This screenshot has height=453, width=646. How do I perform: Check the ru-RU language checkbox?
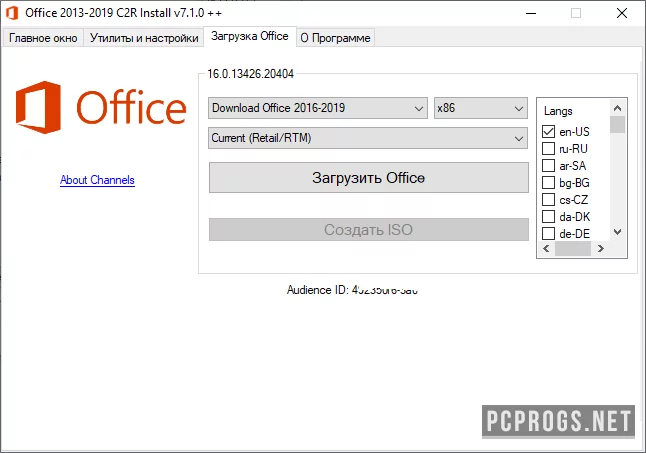pyautogui.click(x=548, y=148)
